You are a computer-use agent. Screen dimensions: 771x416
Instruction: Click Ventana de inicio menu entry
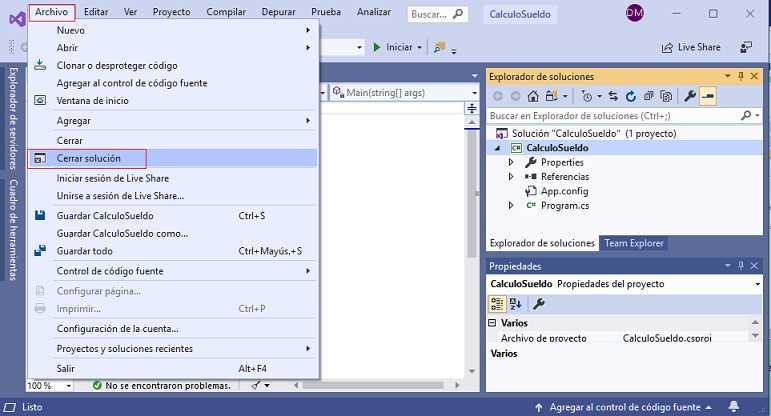point(172,100)
